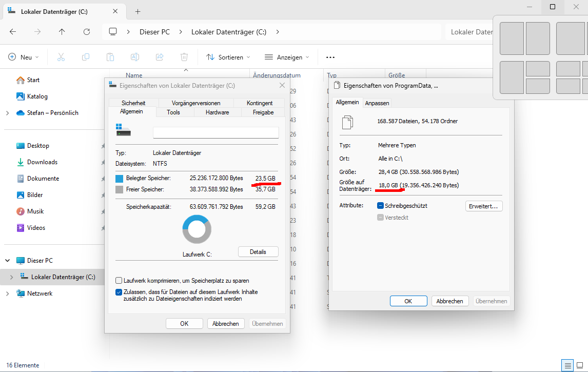The image size is (588, 372).
Task: Click the drive label text field
Action: coord(215,132)
